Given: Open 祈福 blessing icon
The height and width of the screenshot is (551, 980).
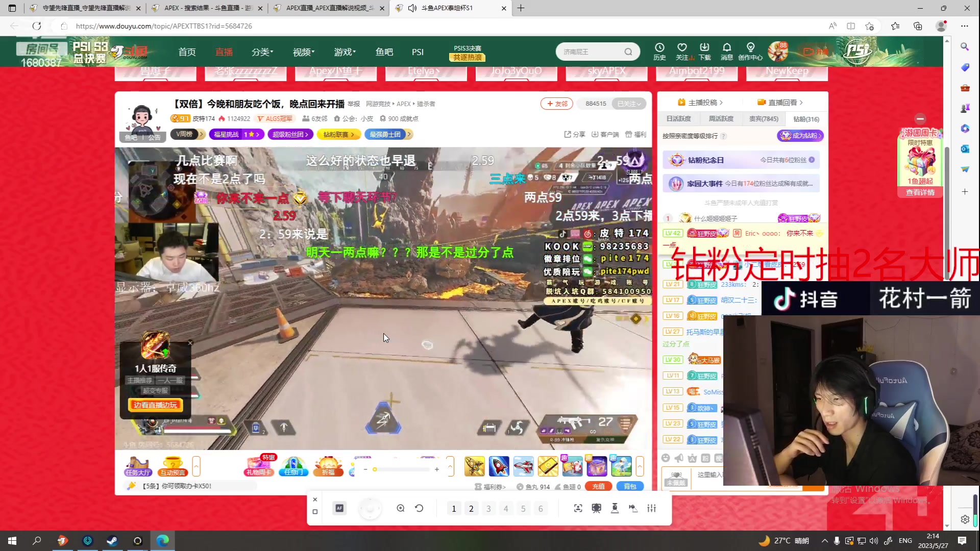Looking at the screenshot, I should (x=328, y=466).
